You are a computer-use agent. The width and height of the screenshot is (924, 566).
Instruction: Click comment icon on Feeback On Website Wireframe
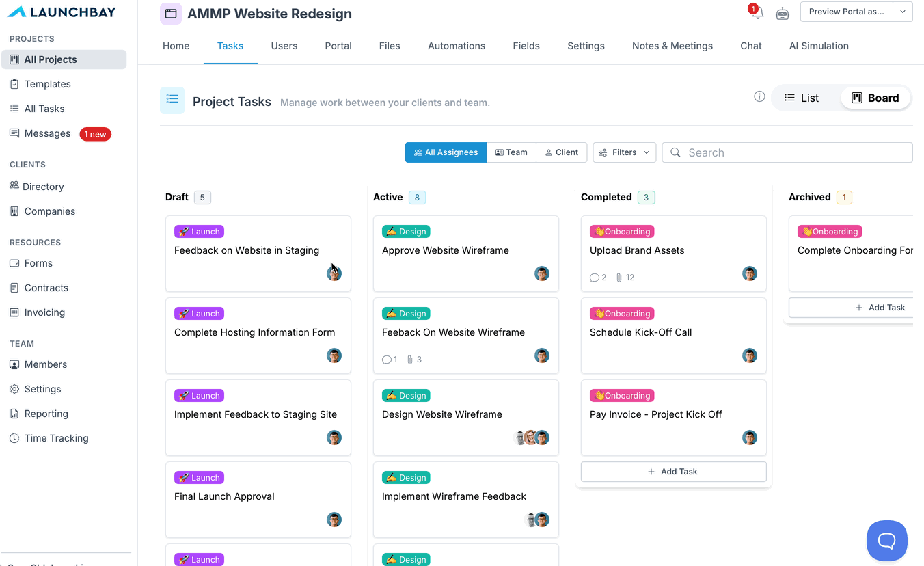(x=387, y=360)
